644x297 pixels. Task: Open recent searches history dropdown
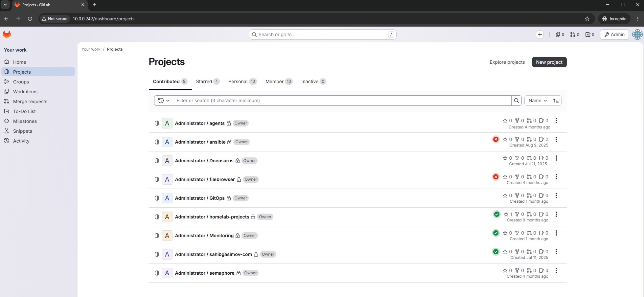(164, 101)
